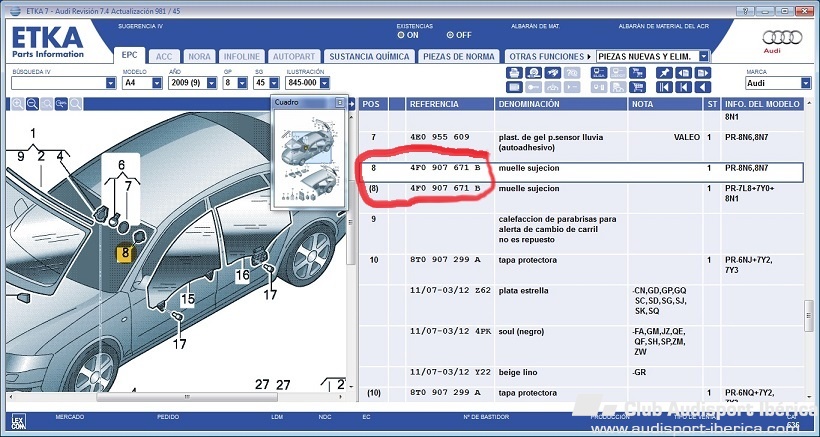The image size is (820, 437).
Task: Click the Audi rings logo
Action: point(782,38)
